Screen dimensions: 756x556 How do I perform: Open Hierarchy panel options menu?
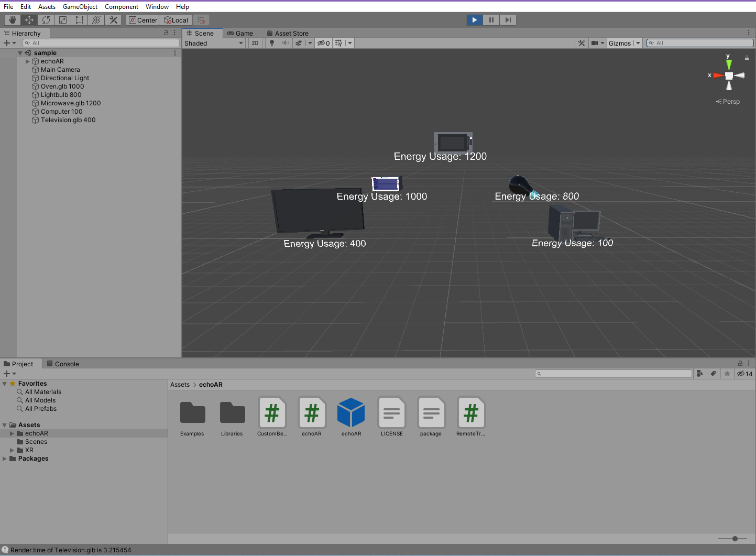point(174,33)
